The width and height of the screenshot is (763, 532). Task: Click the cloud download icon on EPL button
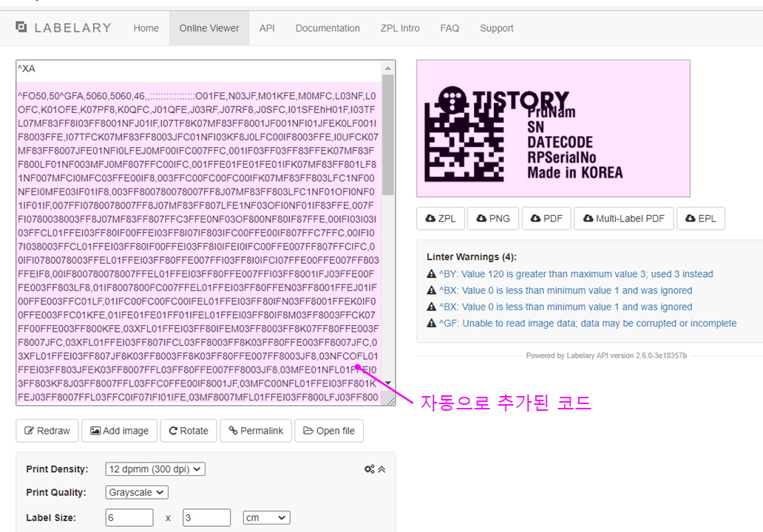pyautogui.click(x=691, y=219)
